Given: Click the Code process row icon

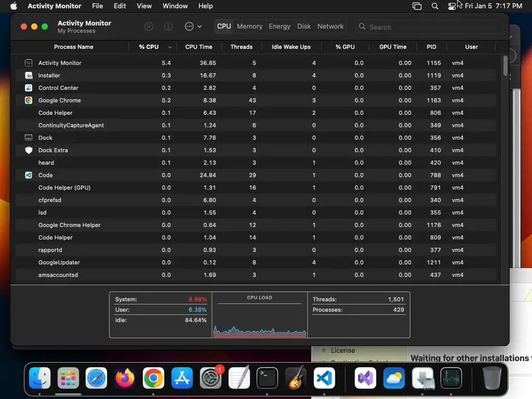Looking at the screenshot, I should point(29,175).
